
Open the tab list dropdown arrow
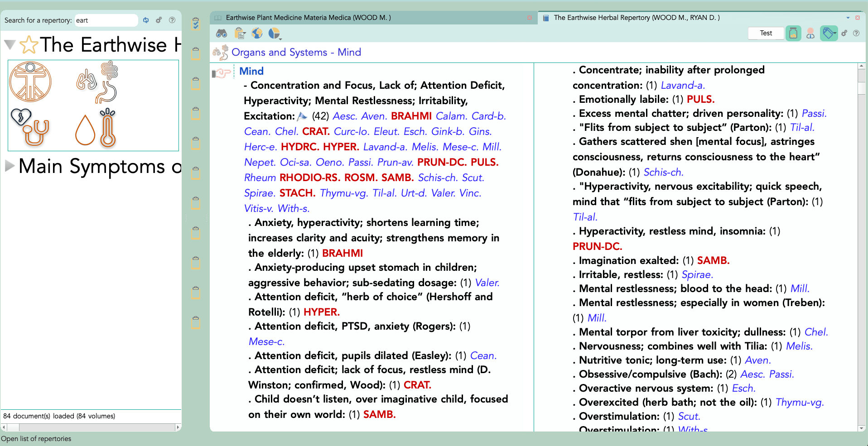pyautogui.click(x=848, y=18)
